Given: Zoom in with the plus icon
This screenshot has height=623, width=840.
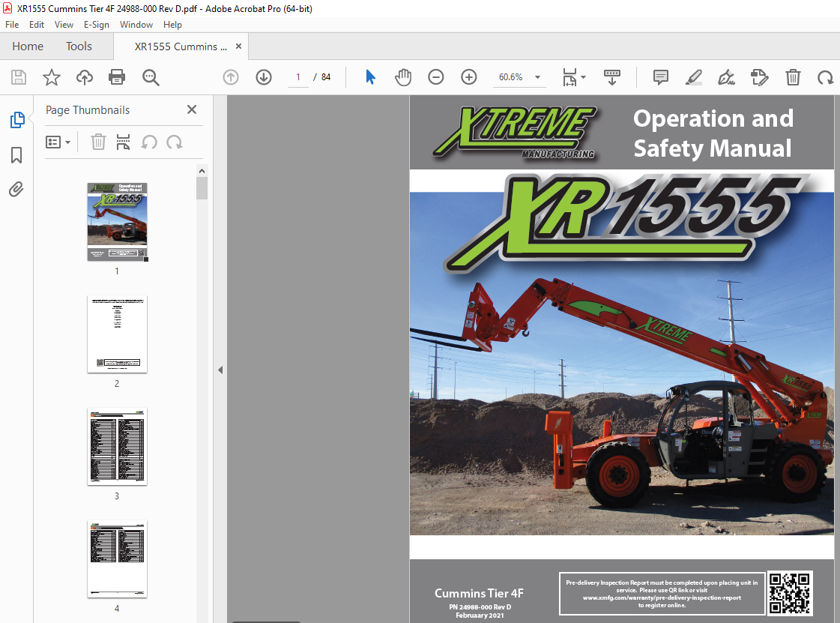Looking at the screenshot, I should [x=469, y=77].
